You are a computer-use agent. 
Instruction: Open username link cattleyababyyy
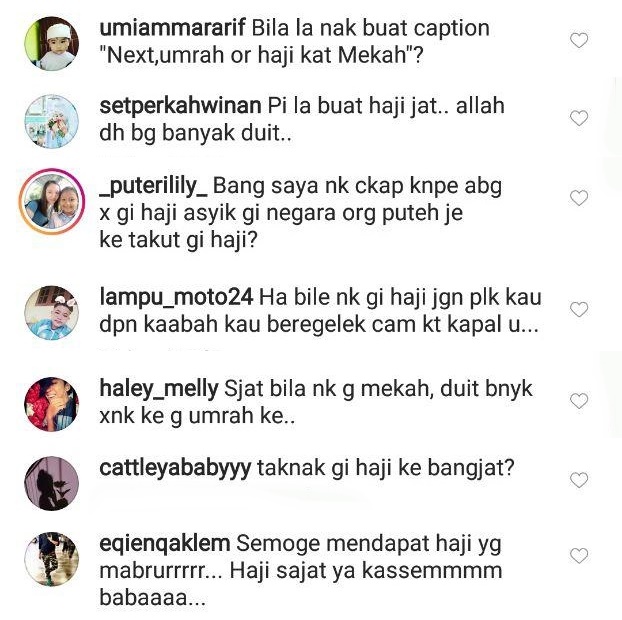175,468
